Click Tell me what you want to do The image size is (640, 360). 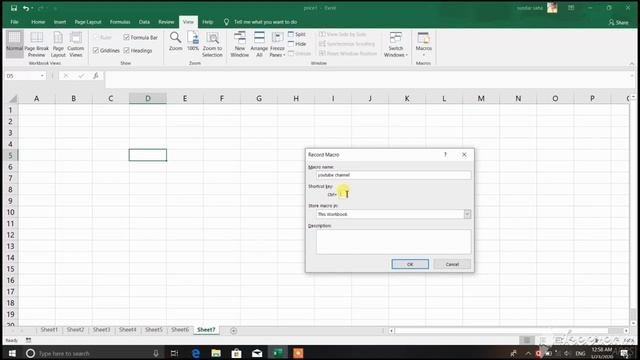[265, 22]
